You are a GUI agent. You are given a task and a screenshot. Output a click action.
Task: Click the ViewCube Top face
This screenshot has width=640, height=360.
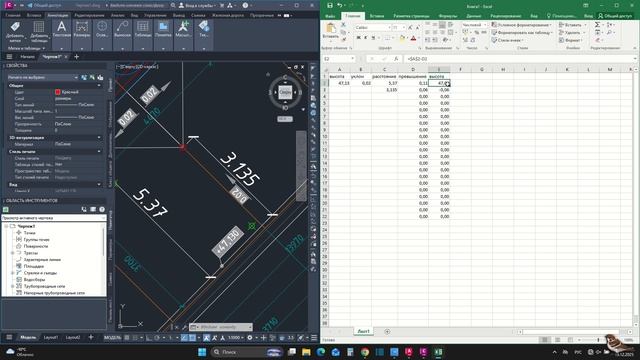click(285, 93)
